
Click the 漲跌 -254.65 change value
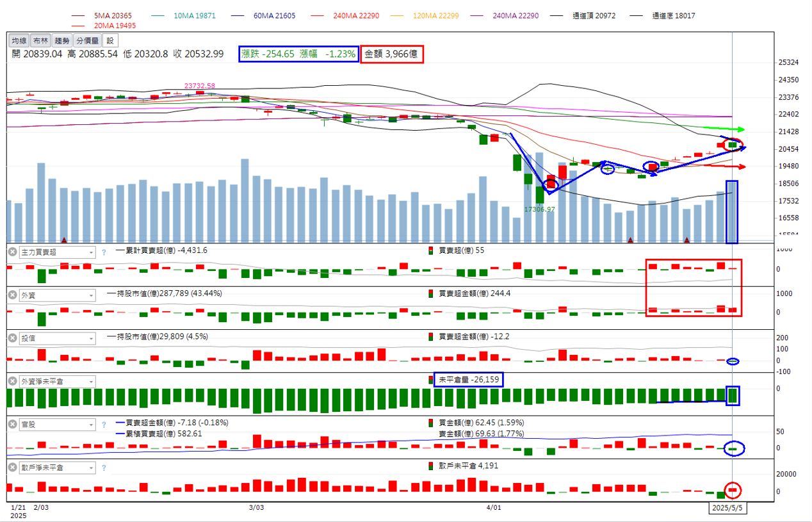(x=269, y=54)
